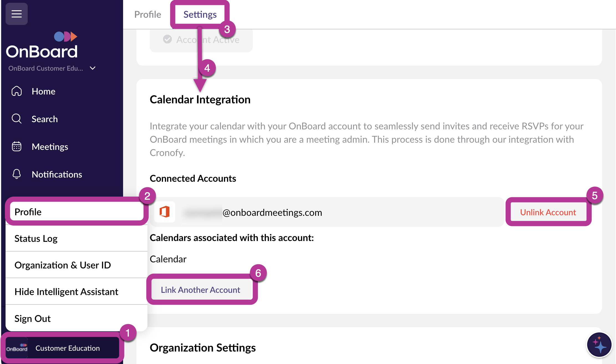Image resolution: width=616 pixels, height=364 pixels.
Task: Click the Search magnifier icon
Action: 17,119
